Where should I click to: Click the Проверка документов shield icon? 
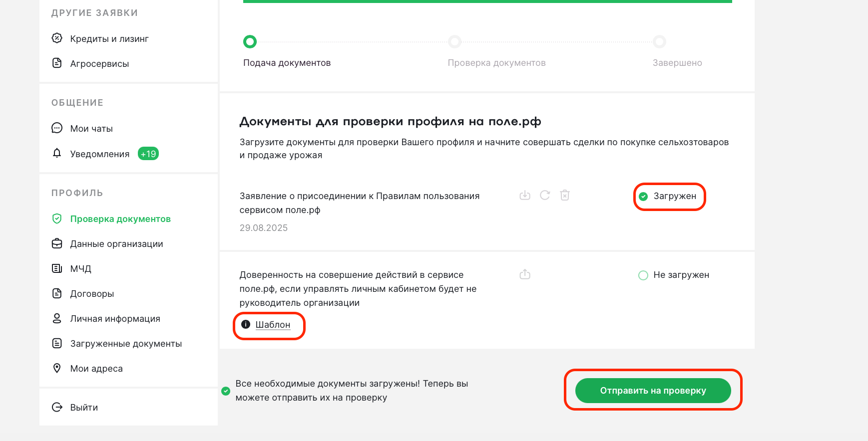57,219
